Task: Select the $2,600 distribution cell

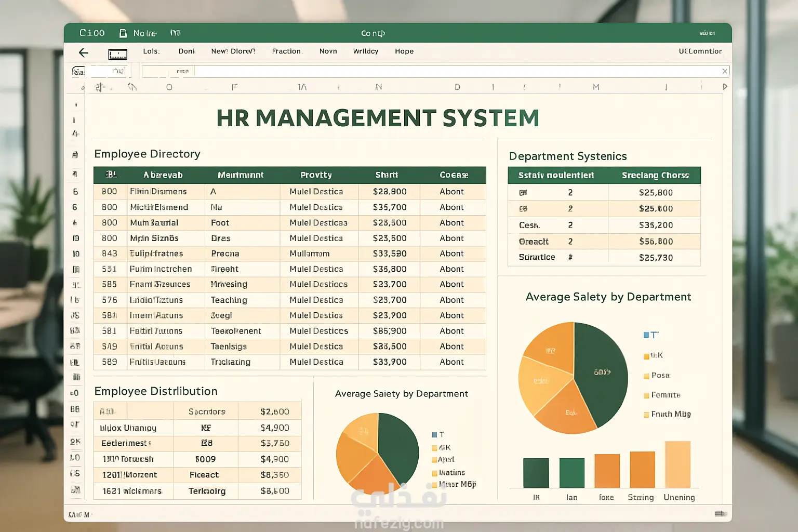Action: click(270, 411)
